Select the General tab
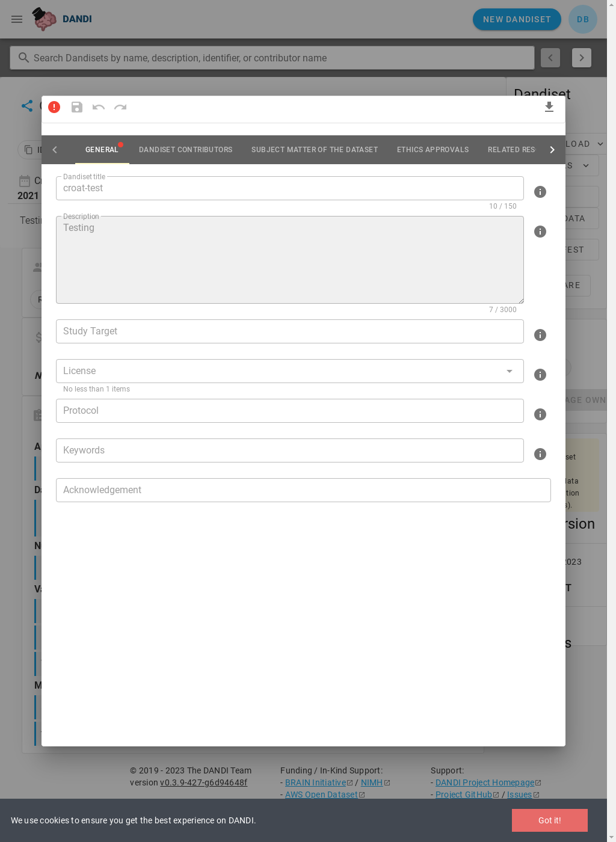 coord(102,150)
